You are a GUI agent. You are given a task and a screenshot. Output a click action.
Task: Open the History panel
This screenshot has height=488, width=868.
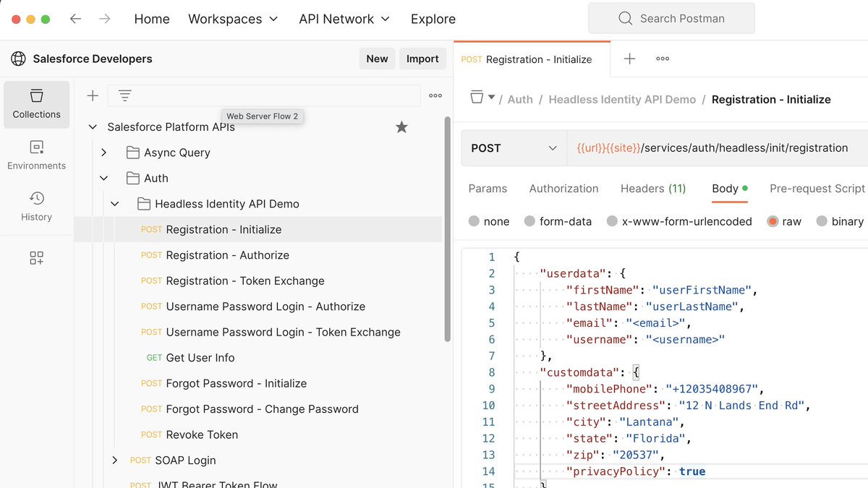(x=36, y=206)
